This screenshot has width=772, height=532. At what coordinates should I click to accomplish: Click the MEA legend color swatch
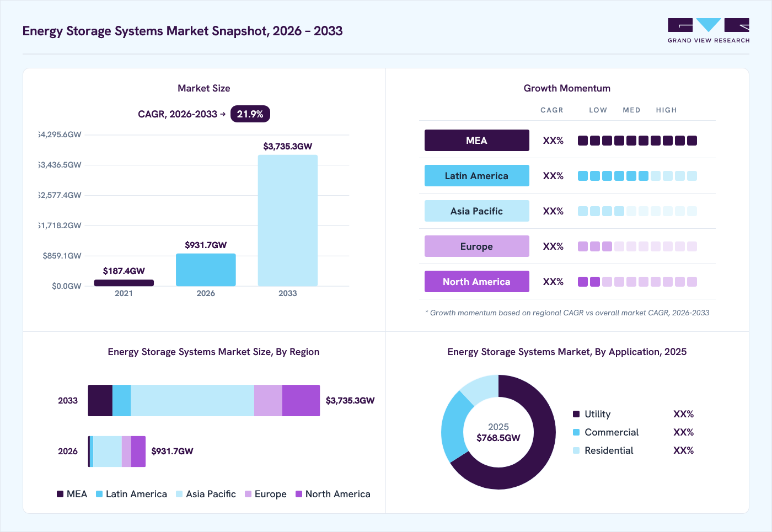60,494
